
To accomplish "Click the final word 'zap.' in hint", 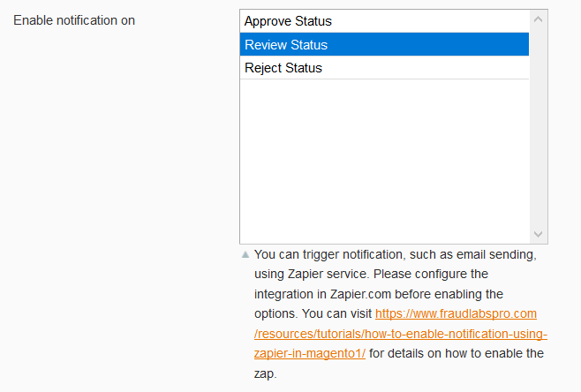I will click(265, 373).
